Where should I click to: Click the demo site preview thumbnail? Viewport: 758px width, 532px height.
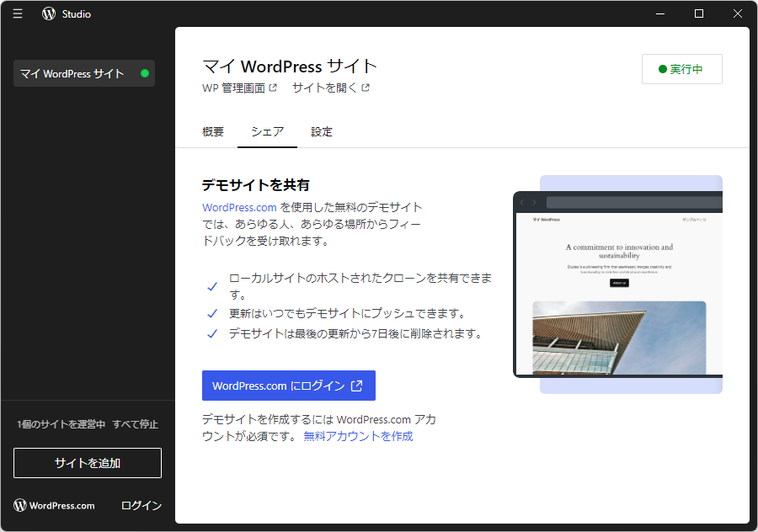click(618, 282)
